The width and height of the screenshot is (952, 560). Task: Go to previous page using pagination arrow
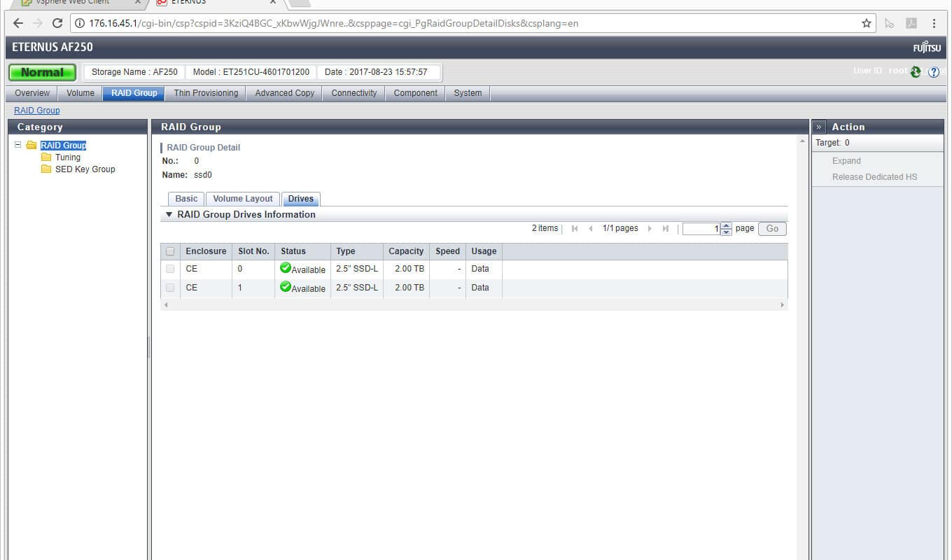591,229
